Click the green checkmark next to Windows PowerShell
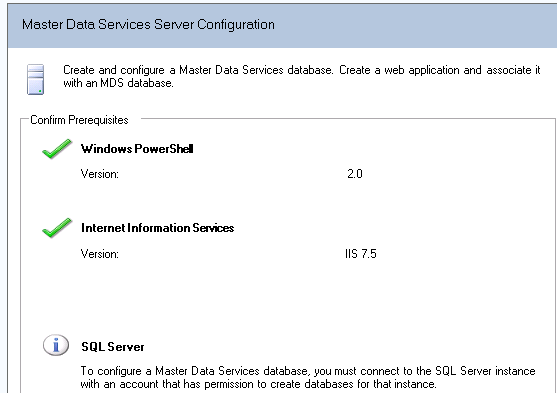This screenshot has height=393, width=557. (x=57, y=149)
